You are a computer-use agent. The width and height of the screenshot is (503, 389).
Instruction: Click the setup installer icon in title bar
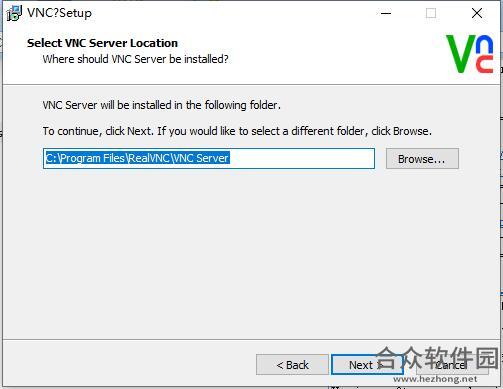[x=14, y=13]
